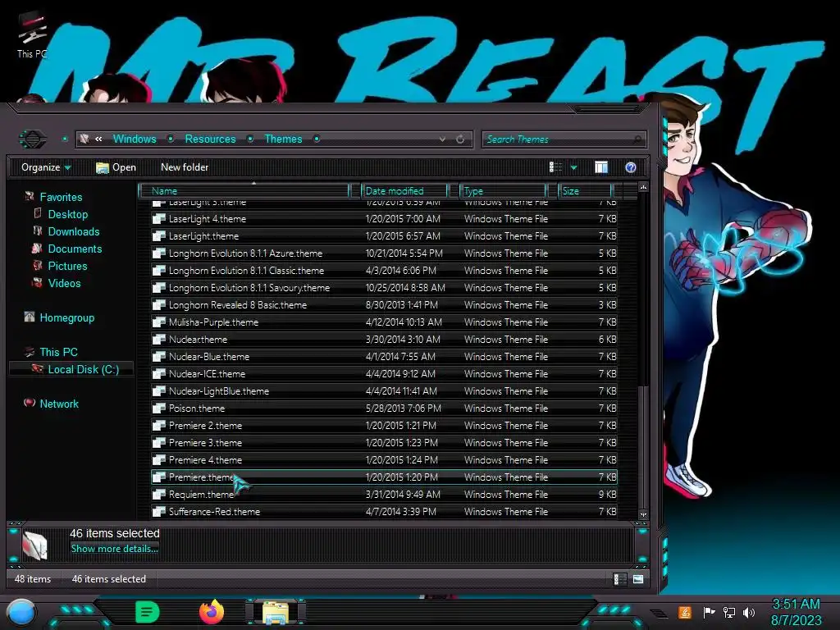This screenshot has height=630, width=840.
Task: Open Videos in the navigation pane
Action: click(x=64, y=283)
